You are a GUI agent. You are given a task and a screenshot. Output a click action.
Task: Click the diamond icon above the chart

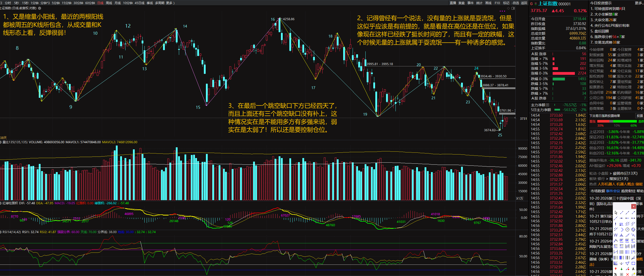[x=508, y=8]
